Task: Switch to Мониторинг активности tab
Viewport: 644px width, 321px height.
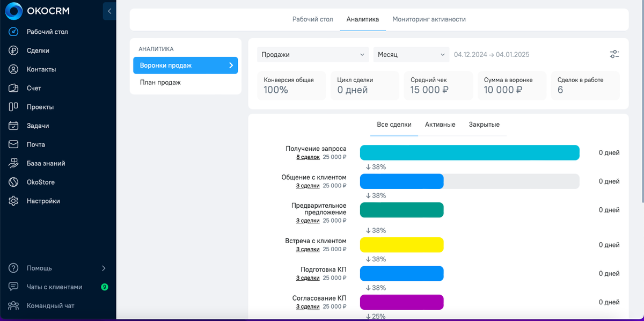Action: click(x=429, y=19)
